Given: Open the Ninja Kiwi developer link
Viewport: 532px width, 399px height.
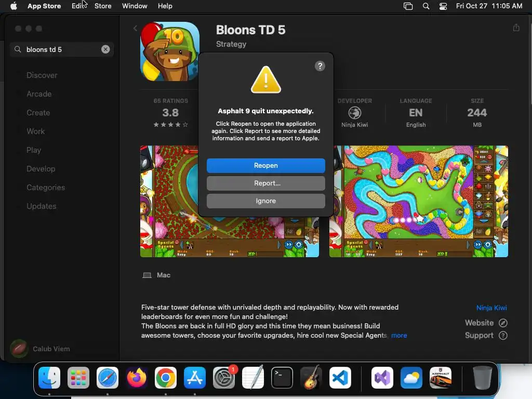Looking at the screenshot, I should pos(491,308).
